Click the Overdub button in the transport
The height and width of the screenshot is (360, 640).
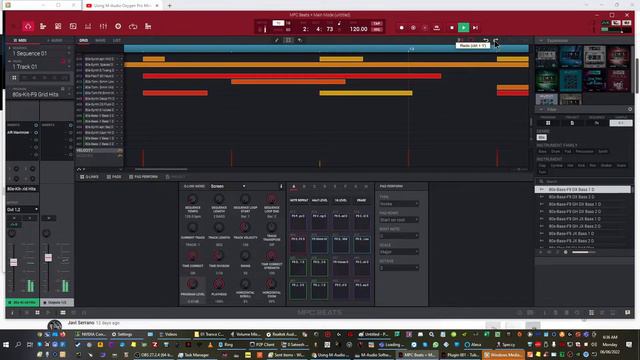413,28
